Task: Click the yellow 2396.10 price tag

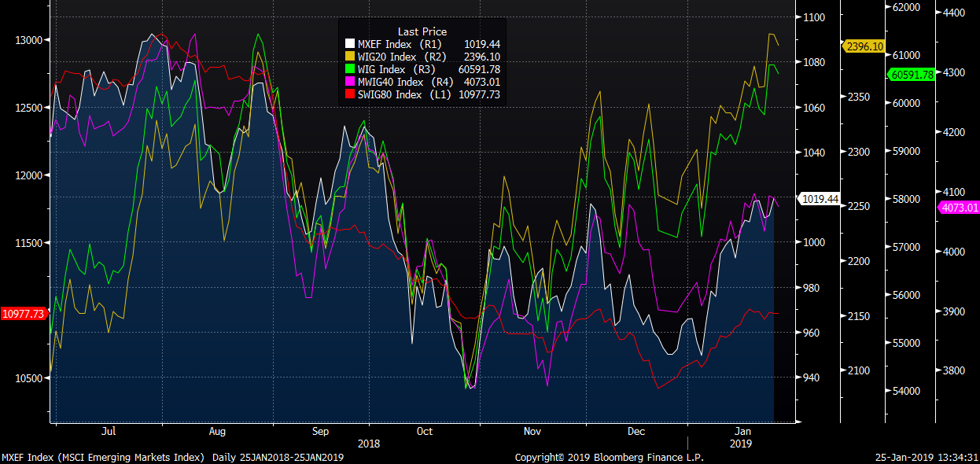Action: [x=865, y=47]
